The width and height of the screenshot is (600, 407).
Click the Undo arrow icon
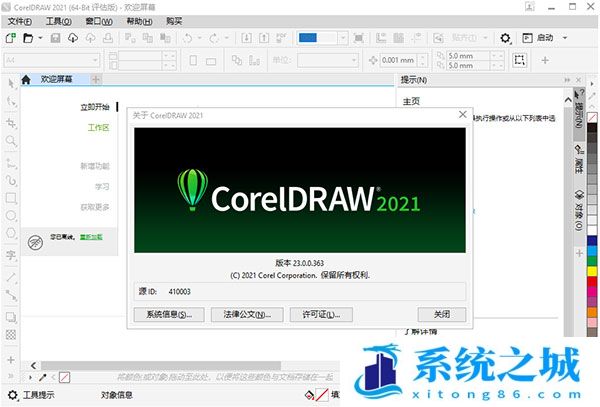pos(188,38)
